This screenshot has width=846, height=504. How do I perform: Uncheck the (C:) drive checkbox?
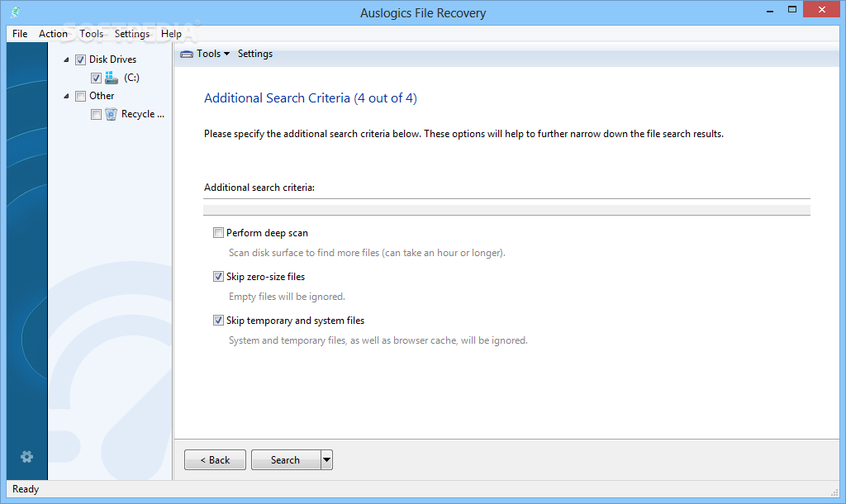pos(96,78)
